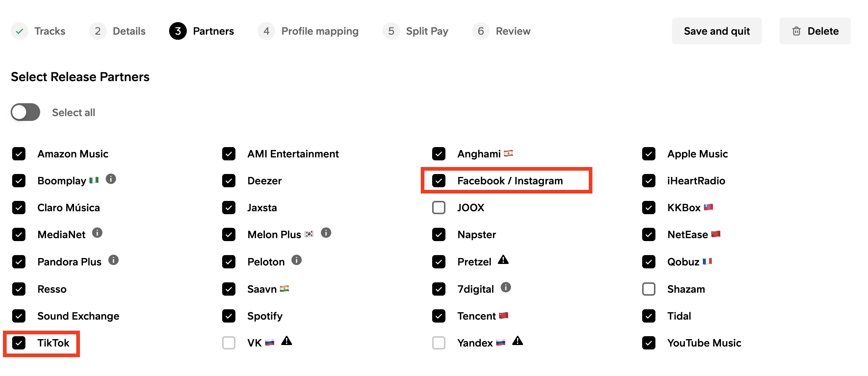Uncheck the TikTok checkbox
The height and width of the screenshot is (376, 868).
pos(19,343)
